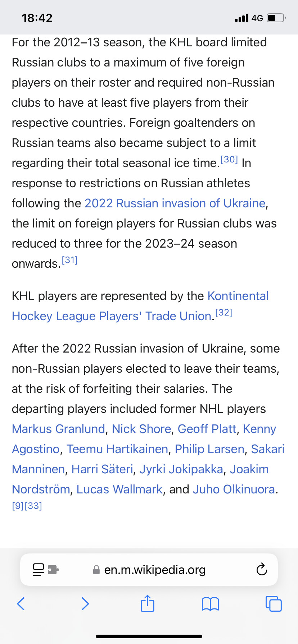Viewport: 298px width, 644px height.
Task: Open 2022 Russian invasion of Ukraine link
Action: coord(175,203)
